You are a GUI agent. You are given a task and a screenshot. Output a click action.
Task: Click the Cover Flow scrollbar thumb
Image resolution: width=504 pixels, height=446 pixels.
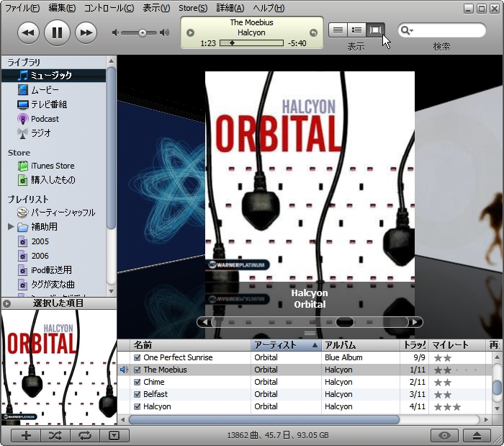pyautogui.click(x=345, y=322)
